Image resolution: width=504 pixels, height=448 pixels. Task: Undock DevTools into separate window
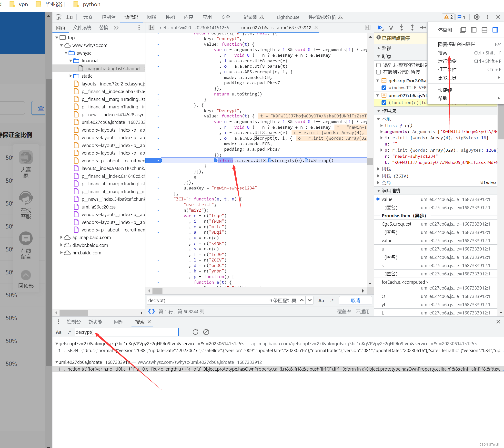463,30
